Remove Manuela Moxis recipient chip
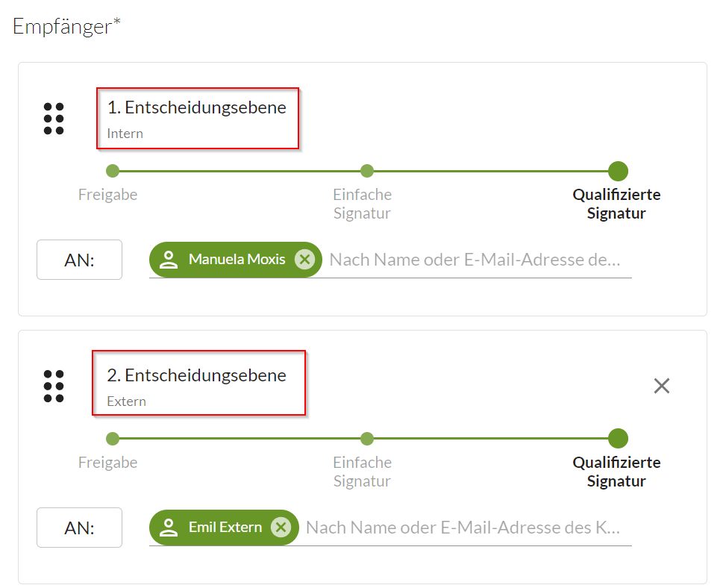 pos(304,260)
